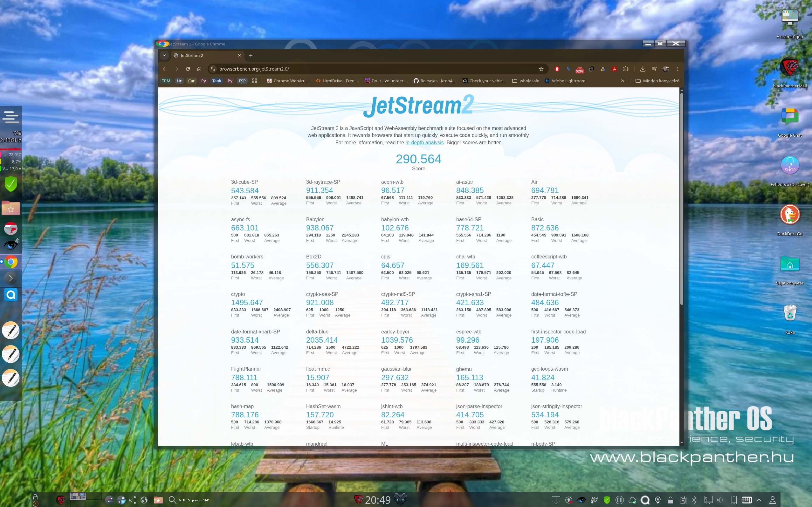Open the bookmarks apps grid icon

(x=255, y=81)
